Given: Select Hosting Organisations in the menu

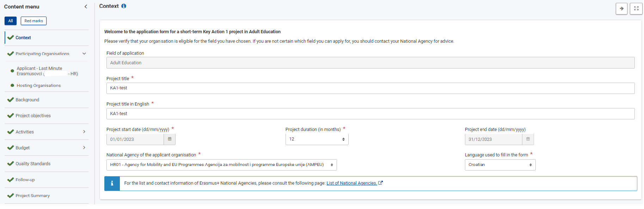Looking at the screenshot, I should (x=38, y=85).
